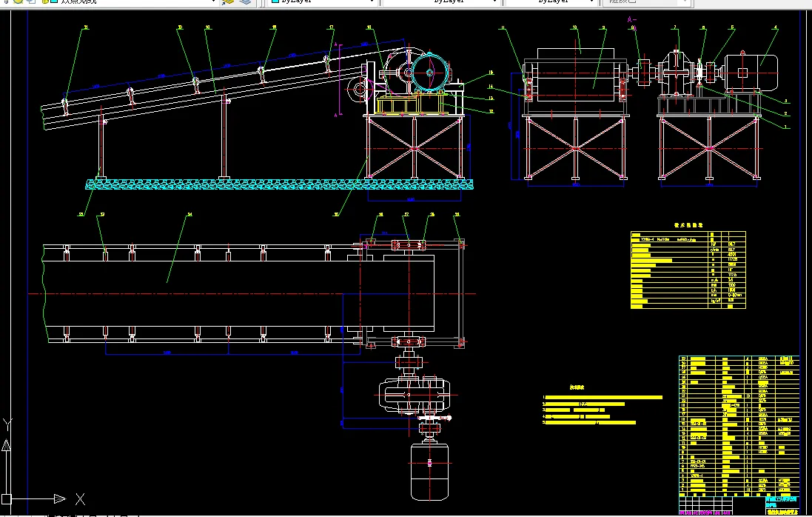Select the cyan ground hatch strip
Screen dimensions: 812x517
[x=279, y=184]
